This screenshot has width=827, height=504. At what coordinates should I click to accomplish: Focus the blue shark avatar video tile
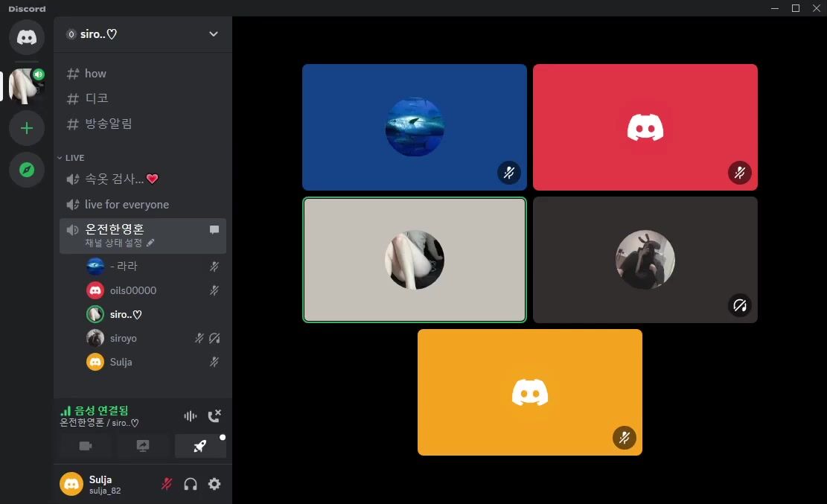click(x=415, y=127)
